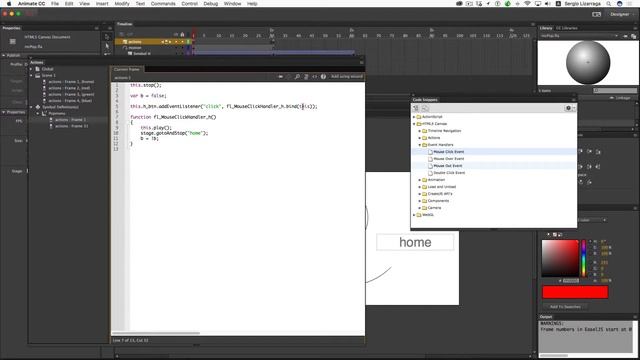Toggle the lock all layers icon in timeline
The height and width of the screenshot is (360, 640).
tap(182, 34)
